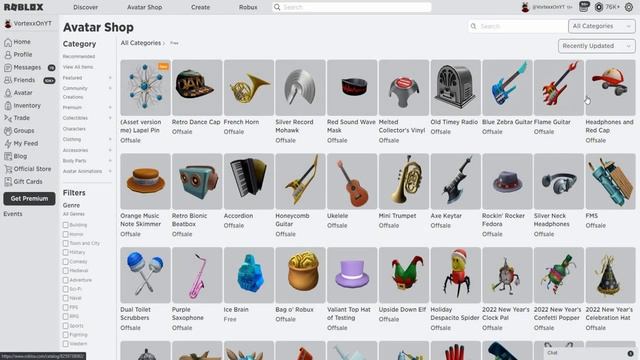Open the Groups sidebar icon
This screenshot has width=640, height=360.
click(8, 131)
